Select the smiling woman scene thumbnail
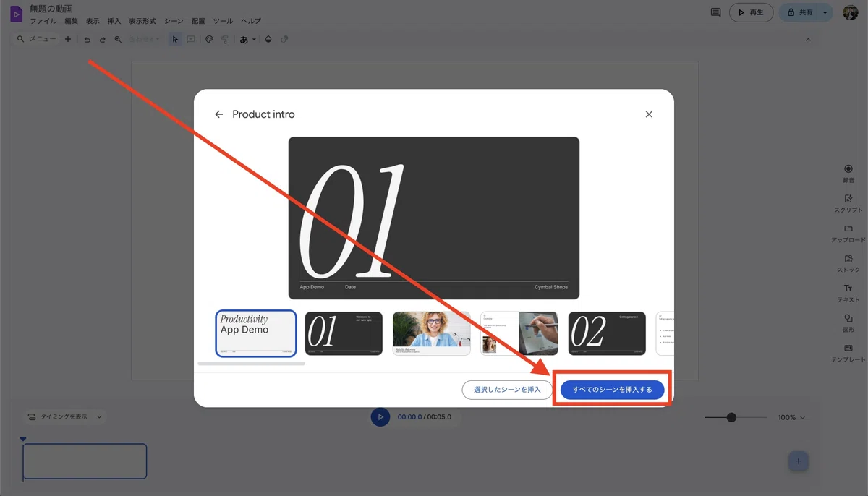This screenshot has height=496, width=868. pos(432,333)
